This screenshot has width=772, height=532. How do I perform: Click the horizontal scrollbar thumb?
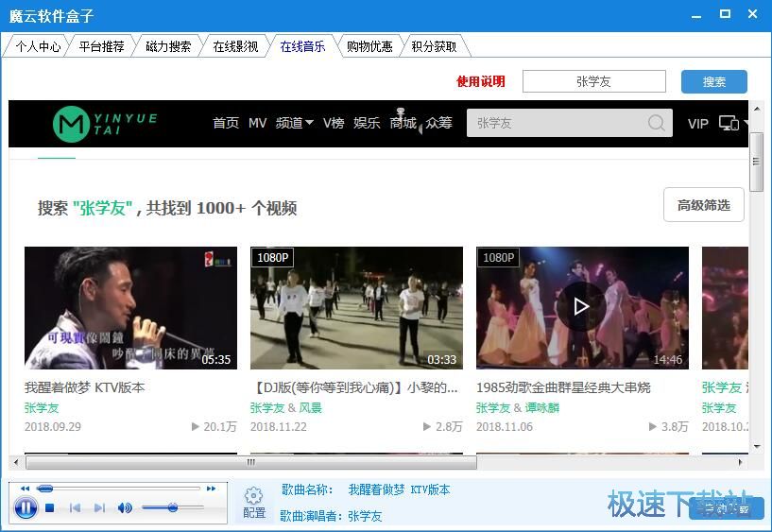pyautogui.click(x=251, y=462)
